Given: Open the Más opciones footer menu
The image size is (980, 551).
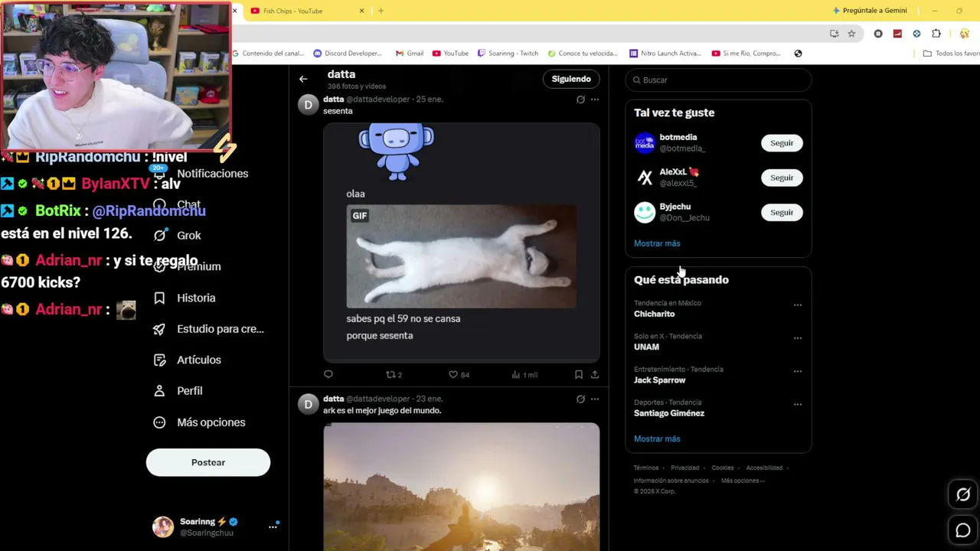Looking at the screenshot, I should point(743,481).
